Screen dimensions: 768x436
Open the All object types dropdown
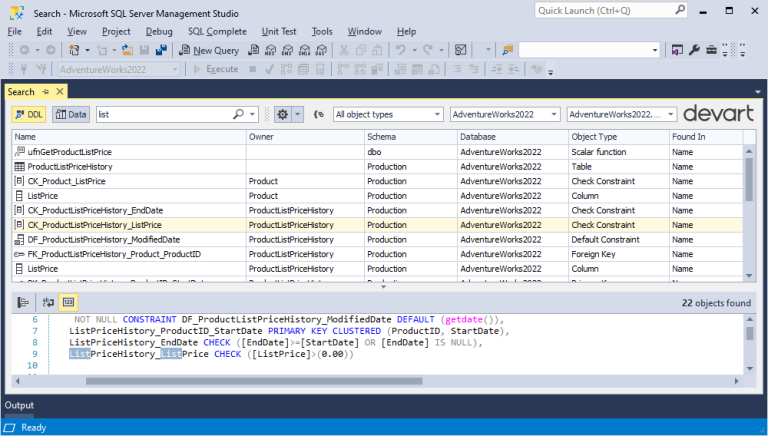pyautogui.click(x=388, y=114)
